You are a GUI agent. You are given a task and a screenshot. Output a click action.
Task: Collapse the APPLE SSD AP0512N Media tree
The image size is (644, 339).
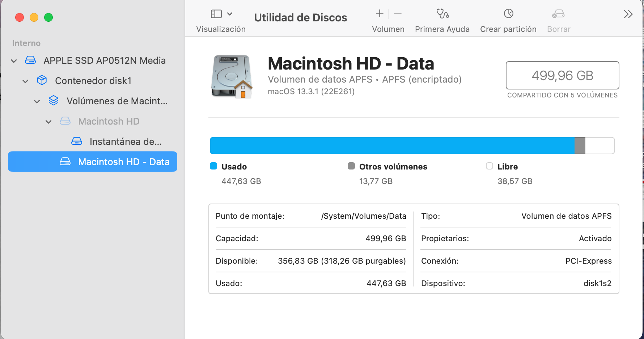point(14,61)
